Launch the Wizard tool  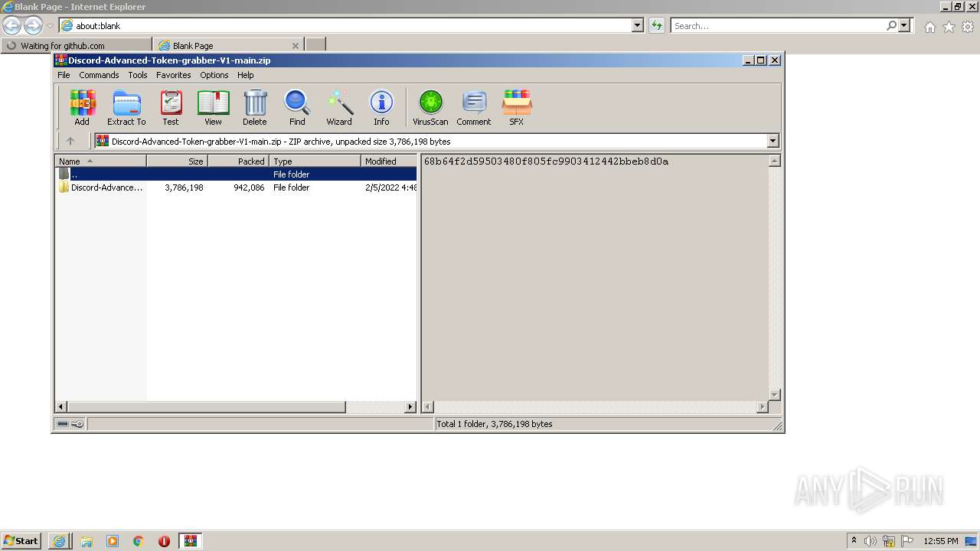pos(339,107)
